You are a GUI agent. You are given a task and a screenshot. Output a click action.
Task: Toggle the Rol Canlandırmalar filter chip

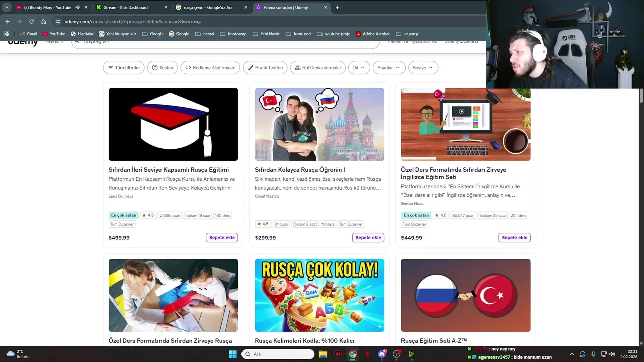click(317, 68)
